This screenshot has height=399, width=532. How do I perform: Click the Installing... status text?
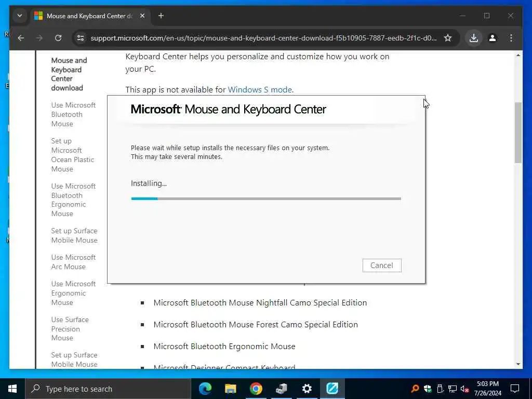[x=149, y=183]
